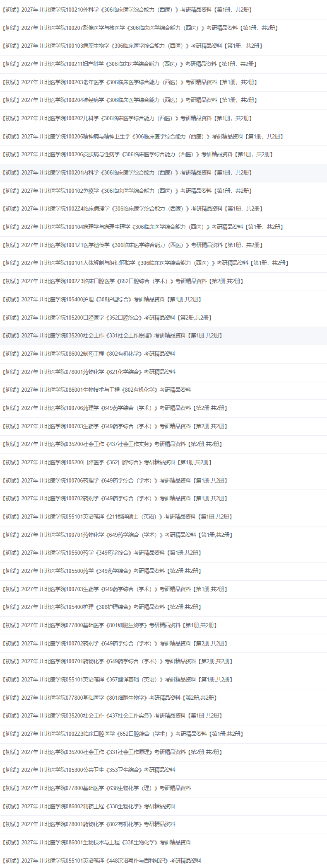Open the 100203老年医学 listing
Image resolution: width=327 pixels, height=868 pixels.
(130, 82)
